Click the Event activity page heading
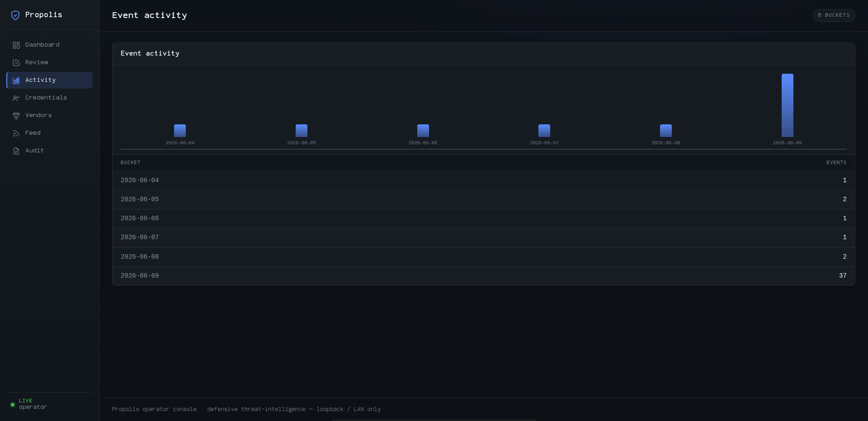Viewport: 868px width, 421px height. [x=150, y=15]
